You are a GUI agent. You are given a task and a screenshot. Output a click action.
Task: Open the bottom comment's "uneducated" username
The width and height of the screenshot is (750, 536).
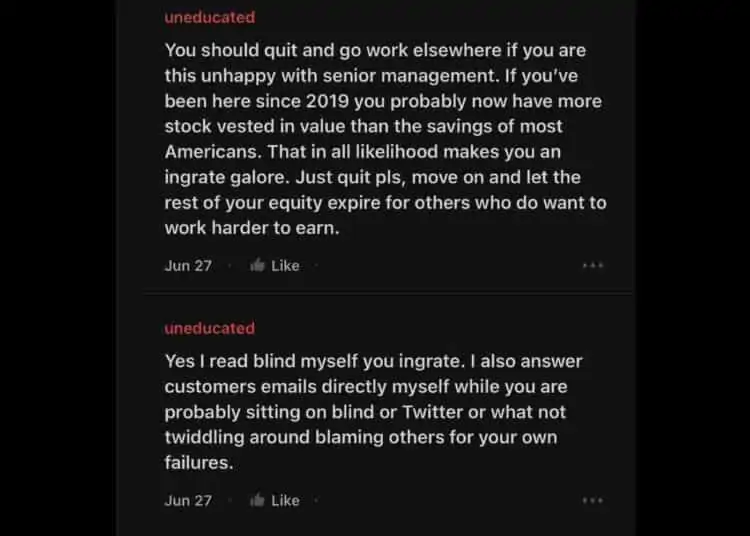coord(209,328)
